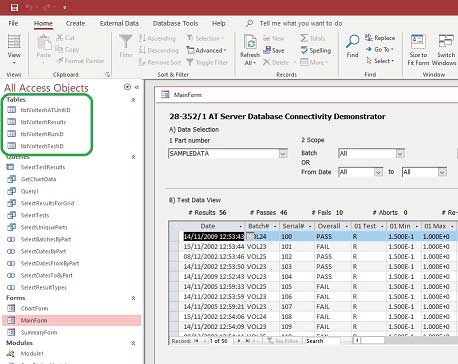The height and width of the screenshot is (364, 458).
Task: Collapse the Modules group
Action: [133, 343]
